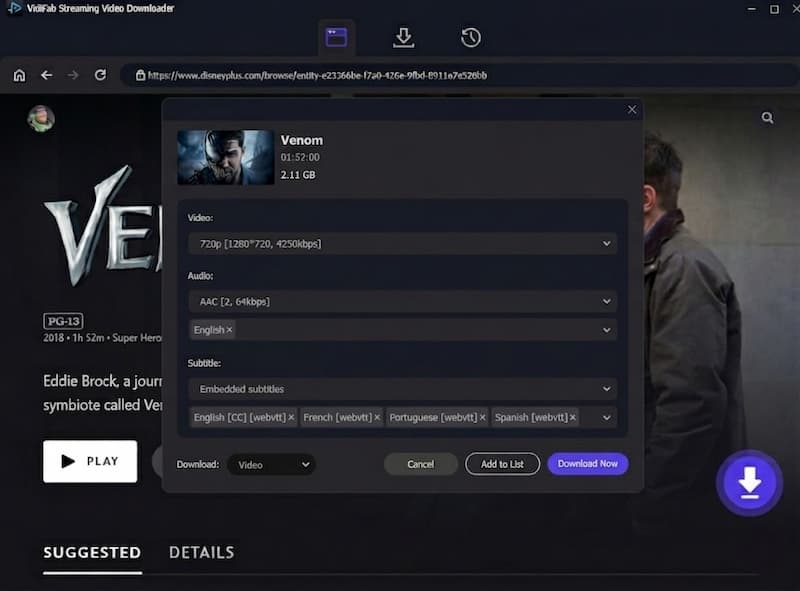Go forward with the right arrow icon
This screenshot has height=591, width=800.
coord(73,76)
